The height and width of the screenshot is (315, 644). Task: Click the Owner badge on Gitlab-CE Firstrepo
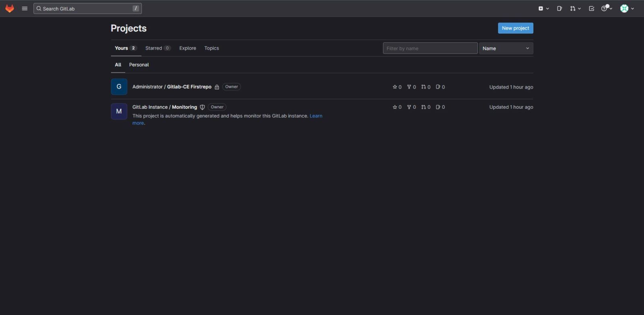coord(231,87)
